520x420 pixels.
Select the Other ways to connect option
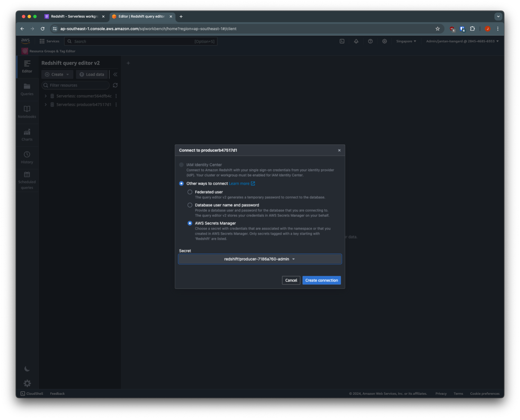[x=181, y=184]
